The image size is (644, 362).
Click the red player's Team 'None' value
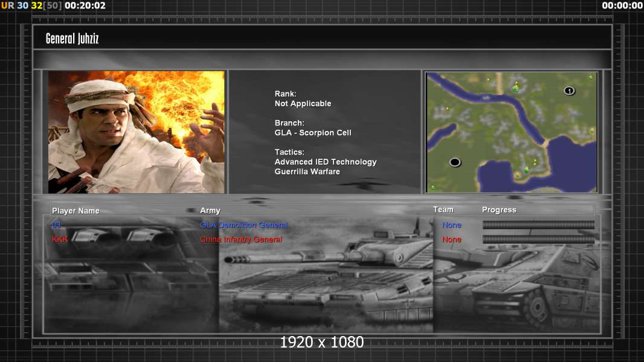pyautogui.click(x=451, y=240)
